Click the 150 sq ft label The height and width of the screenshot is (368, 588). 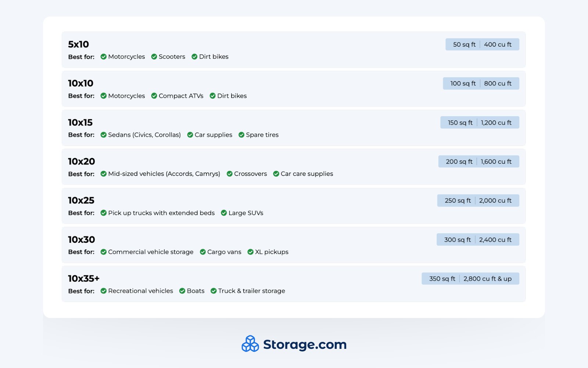click(460, 123)
